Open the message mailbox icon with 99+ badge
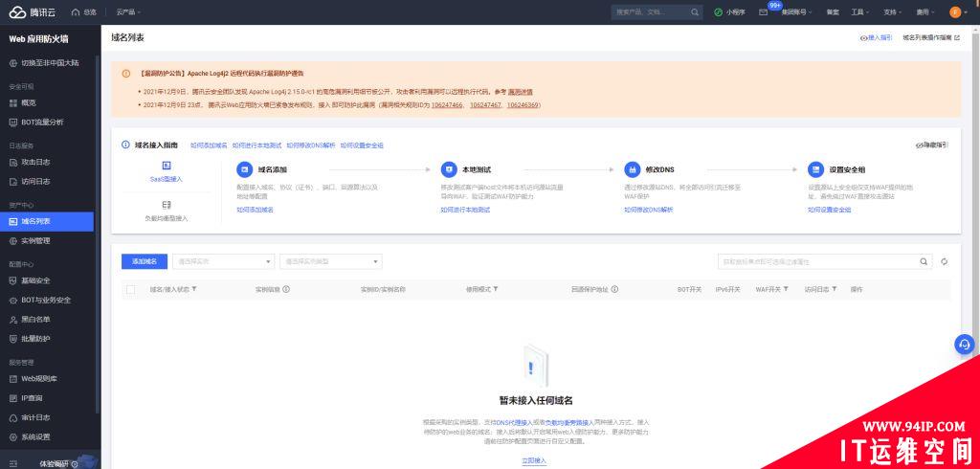This screenshot has height=469, width=980. point(763,11)
